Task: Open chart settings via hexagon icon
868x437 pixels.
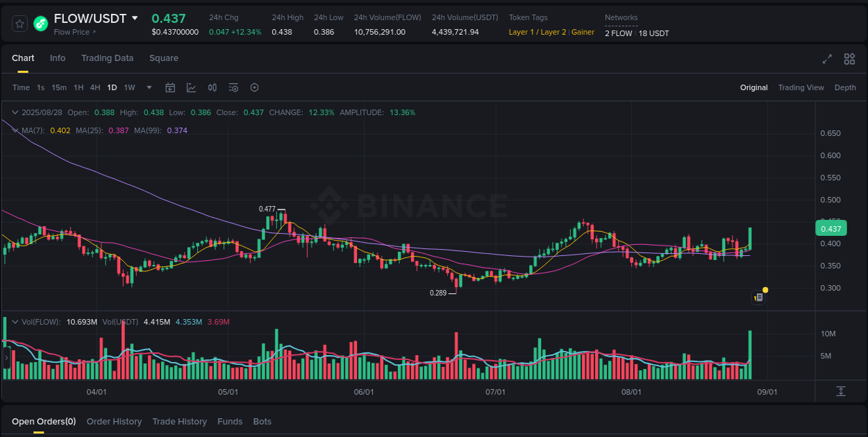Action: click(254, 87)
